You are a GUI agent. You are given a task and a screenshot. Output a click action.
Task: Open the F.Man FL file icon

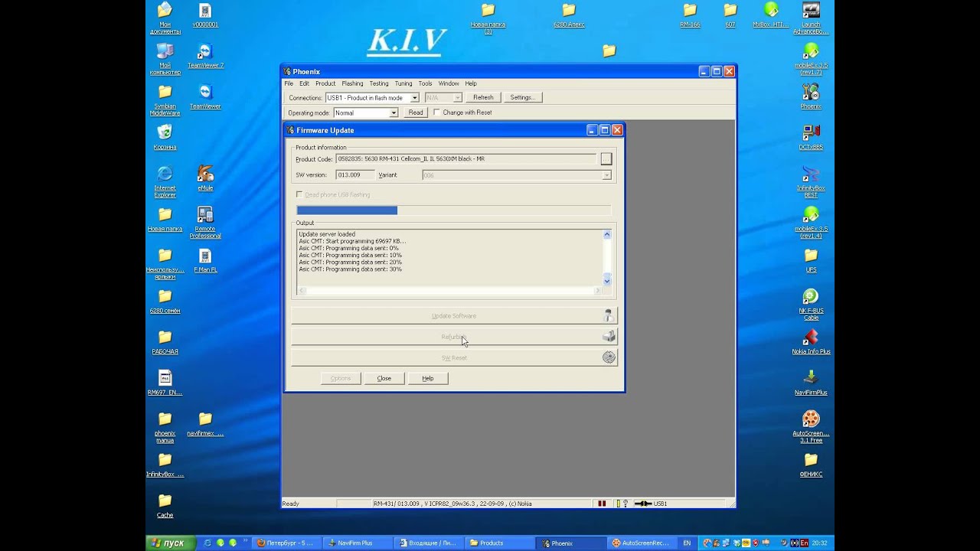pos(205,259)
